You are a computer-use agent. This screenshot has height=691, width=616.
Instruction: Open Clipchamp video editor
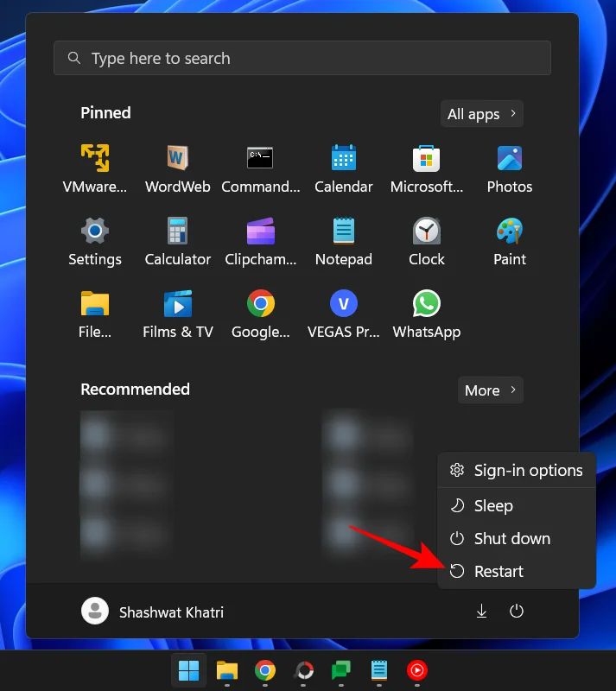(x=261, y=242)
